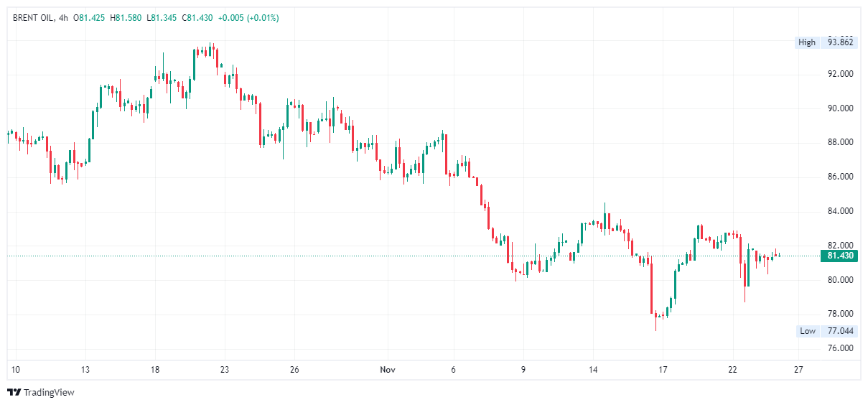Click the Nov label on time axis

tap(388, 370)
